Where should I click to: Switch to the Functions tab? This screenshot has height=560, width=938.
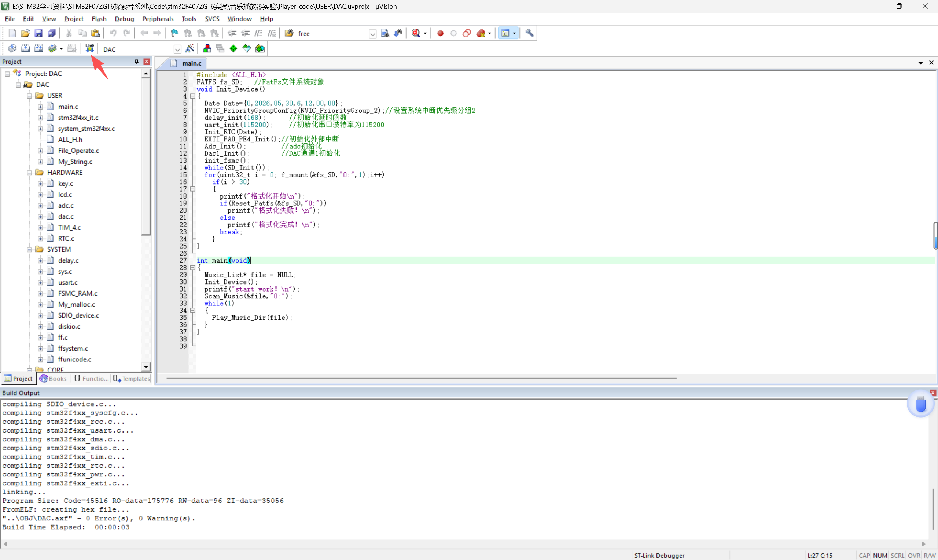coord(91,378)
